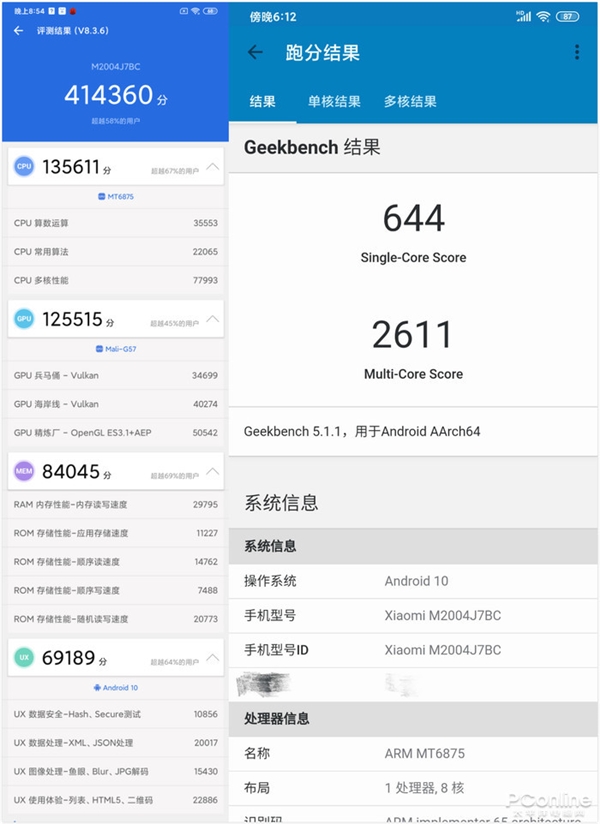Screen dimensions: 600x824
Task: Select CPU 多核性能 row
Action: 116,280
